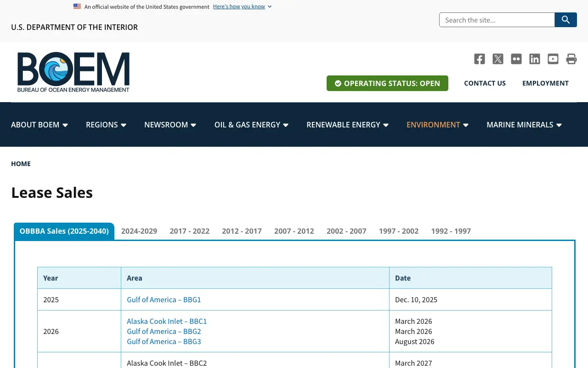This screenshot has width=588, height=368.
Task: Click the March 2027 date text
Action: coord(413,363)
